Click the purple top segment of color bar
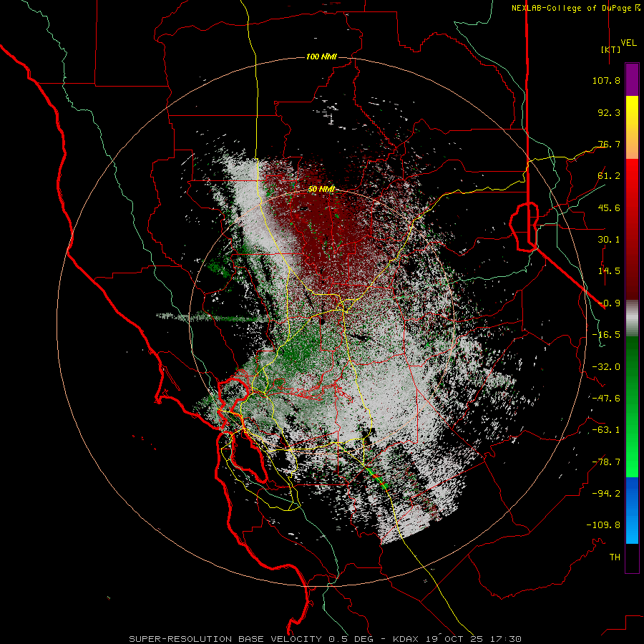The image size is (644, 644). [632, 79]
